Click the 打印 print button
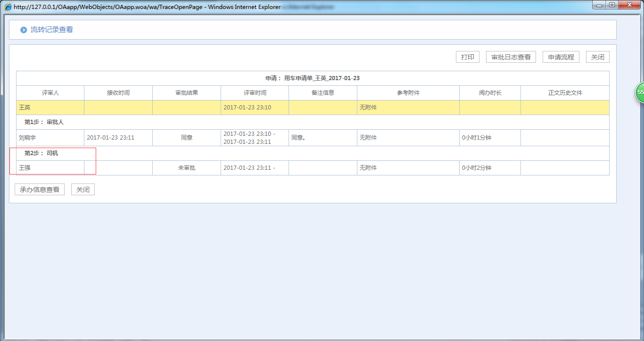This screenshot has width=644, height=341. 467,57
